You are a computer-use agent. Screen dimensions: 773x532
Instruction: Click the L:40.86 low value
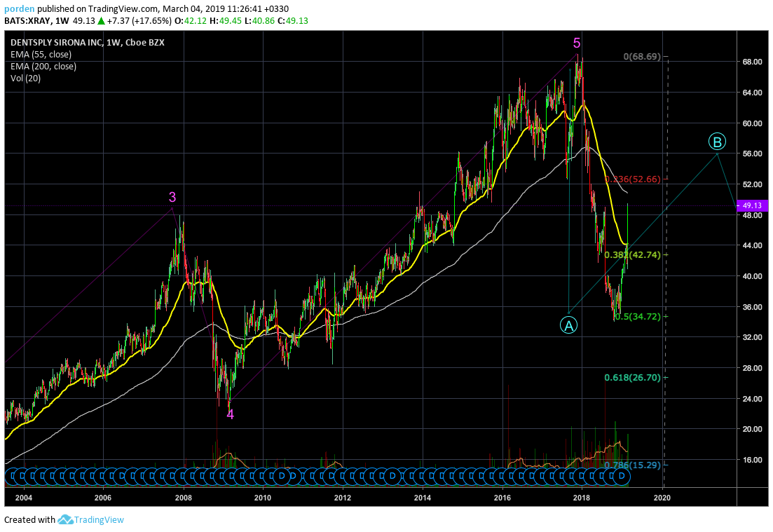[259, 21]
